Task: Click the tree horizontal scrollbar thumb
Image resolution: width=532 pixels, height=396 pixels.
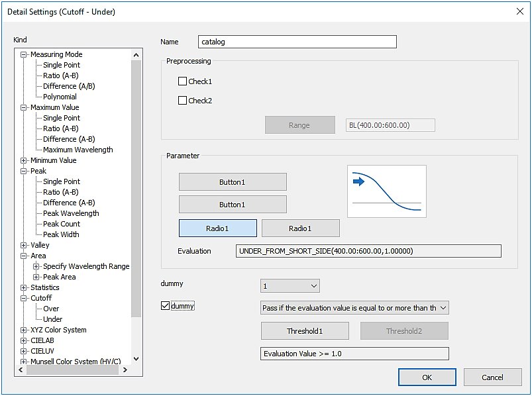Action: click(72, 370)
